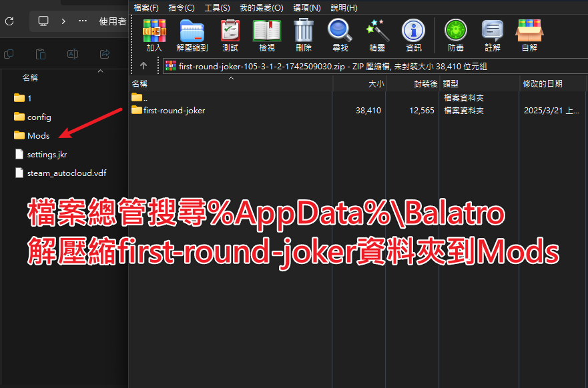Screen dimensions: 588x388
Task: Select the parent '..' folder row in WinRAR
Action: [139, 98]
